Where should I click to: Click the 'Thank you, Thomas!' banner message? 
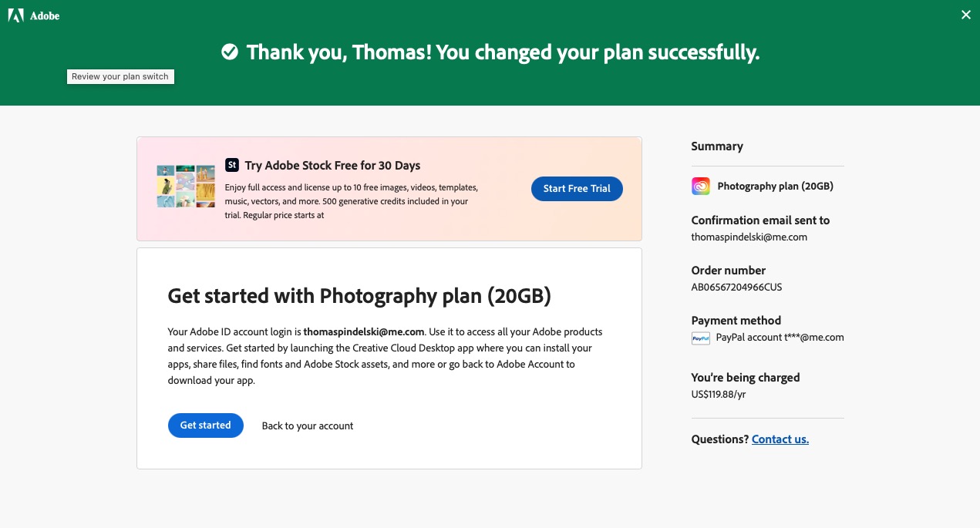pyautogui.click(x=503, y=52)
